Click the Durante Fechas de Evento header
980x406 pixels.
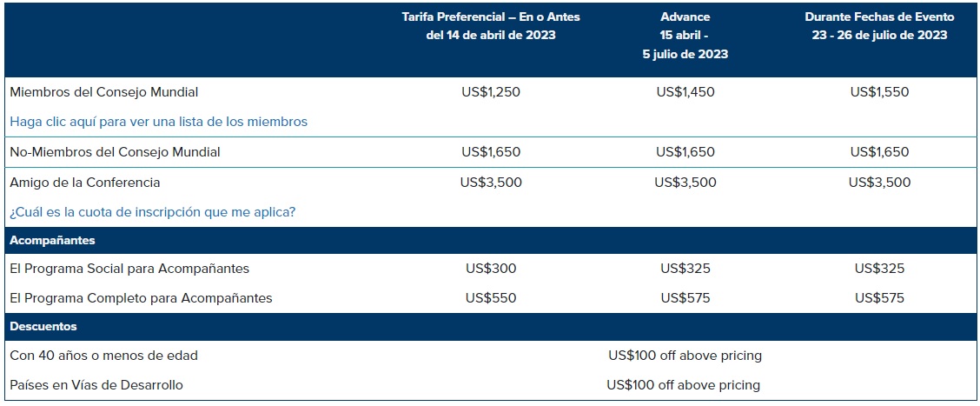pyautogui.click(x=879, y=26)
